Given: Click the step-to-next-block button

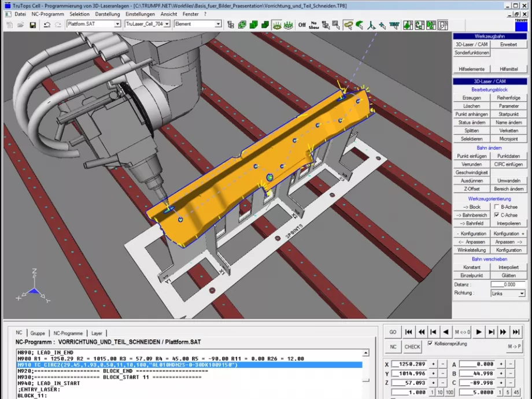Looking at the screenshot, I should point(491,332).
